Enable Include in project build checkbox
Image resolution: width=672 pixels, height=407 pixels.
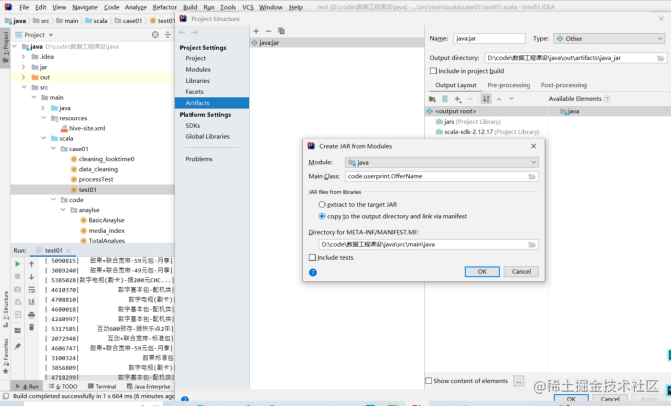pyautogui.click(x=433, y=71)
